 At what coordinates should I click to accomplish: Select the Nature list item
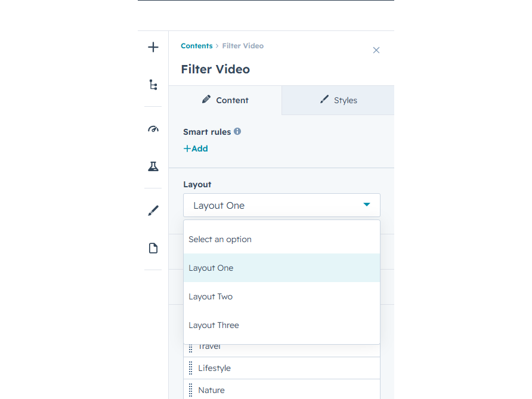282,390
